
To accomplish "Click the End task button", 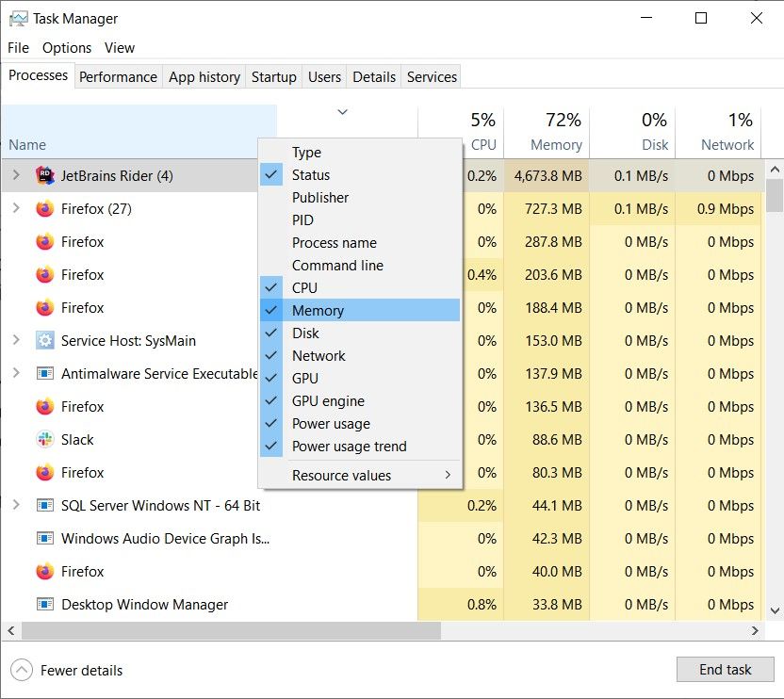I will point(725,669).
